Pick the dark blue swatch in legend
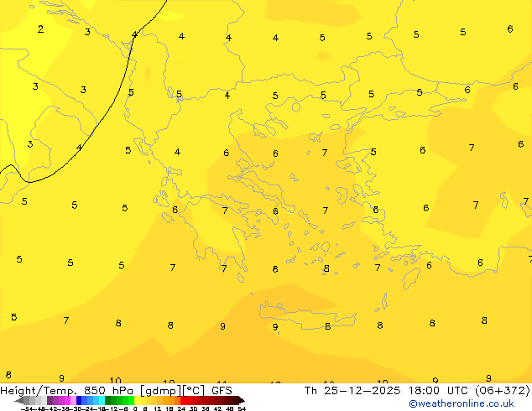Viewport: 532px width, 411px height. (x=79, y=400)
